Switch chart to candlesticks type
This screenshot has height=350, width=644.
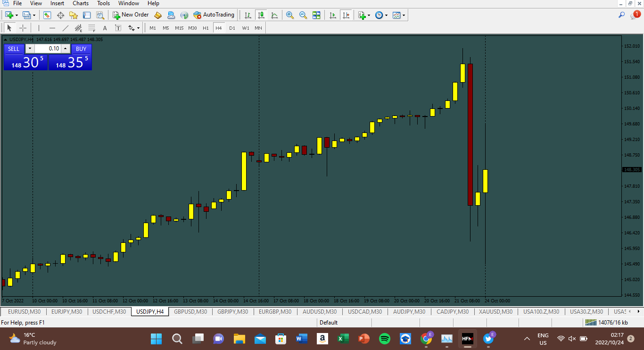tap(261, 15)
